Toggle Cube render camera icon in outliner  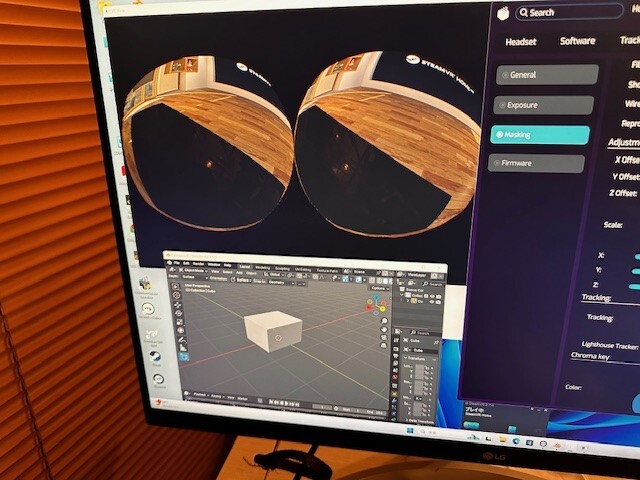[x=438, y=302]
